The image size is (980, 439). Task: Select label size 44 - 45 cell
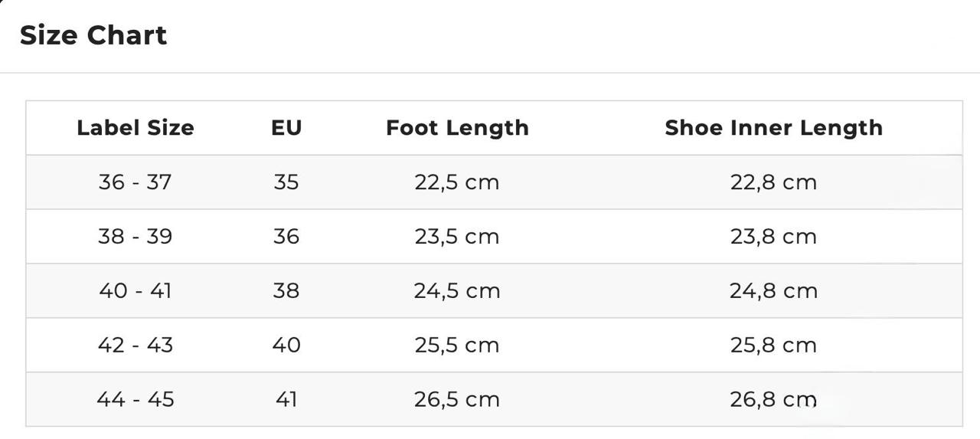136,400
